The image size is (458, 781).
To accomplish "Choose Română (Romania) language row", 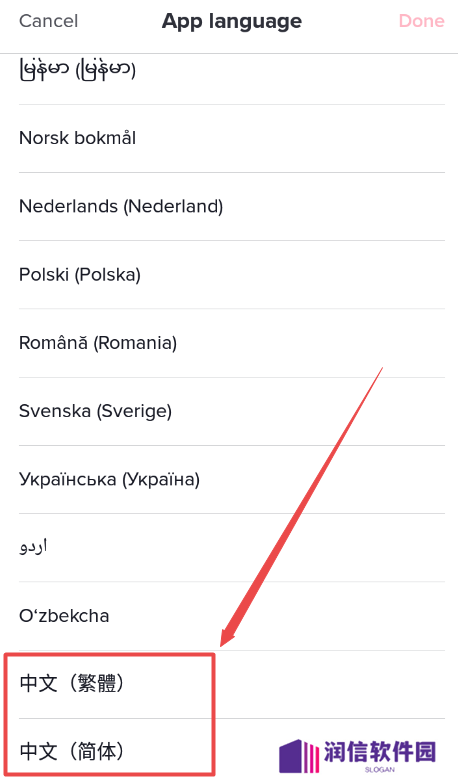I will click(231, 343).
